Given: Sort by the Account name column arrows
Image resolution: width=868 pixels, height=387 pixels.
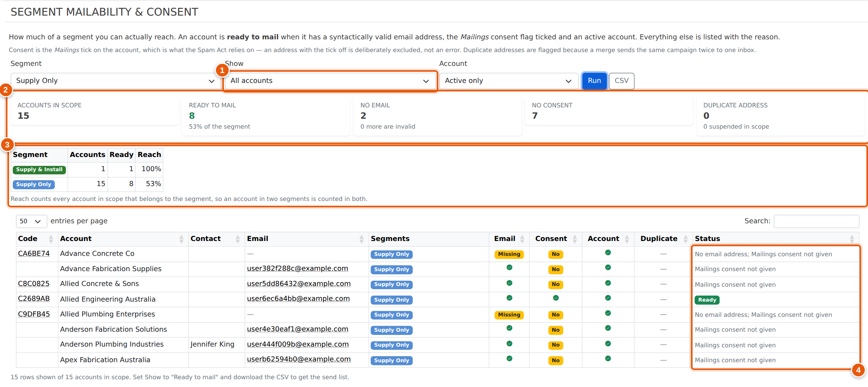Looking at the screenshot, I should tap(182, 239).
